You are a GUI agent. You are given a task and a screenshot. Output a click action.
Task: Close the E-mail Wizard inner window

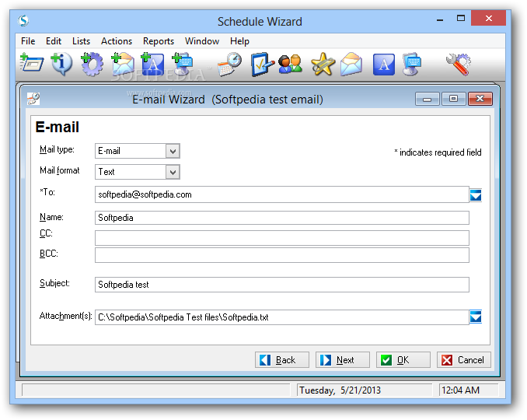coord(480,99)
